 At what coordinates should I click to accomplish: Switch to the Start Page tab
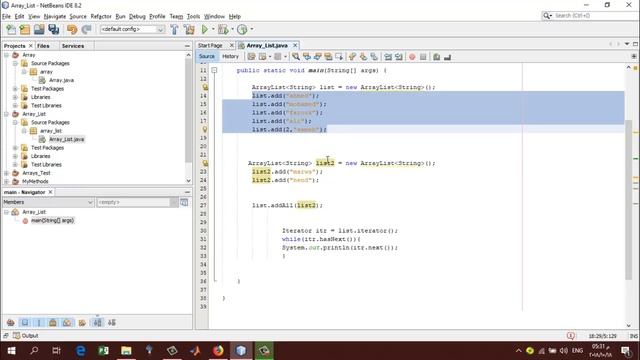click(x=211, y=45)
